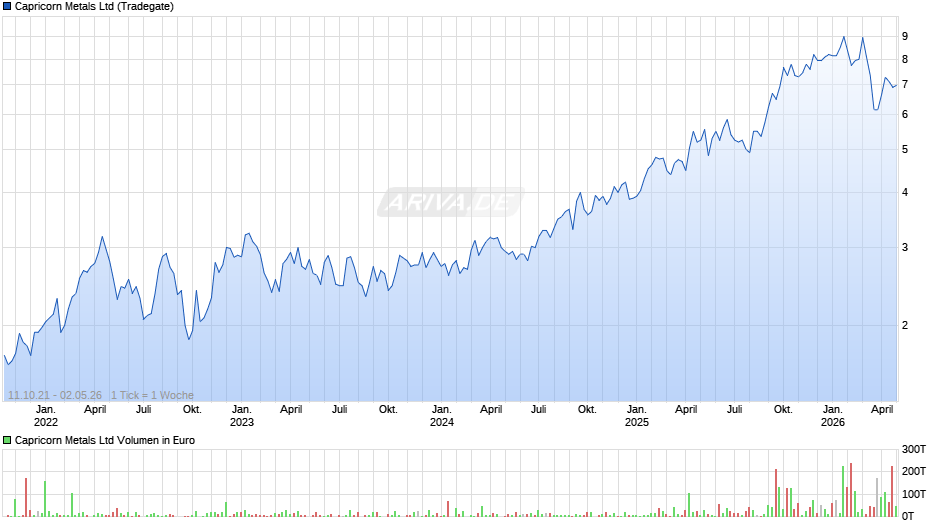Screen dimensions: 940x526
Task: Click the 'Juli' label after Jan. 2024
Action: coord(538,410)
